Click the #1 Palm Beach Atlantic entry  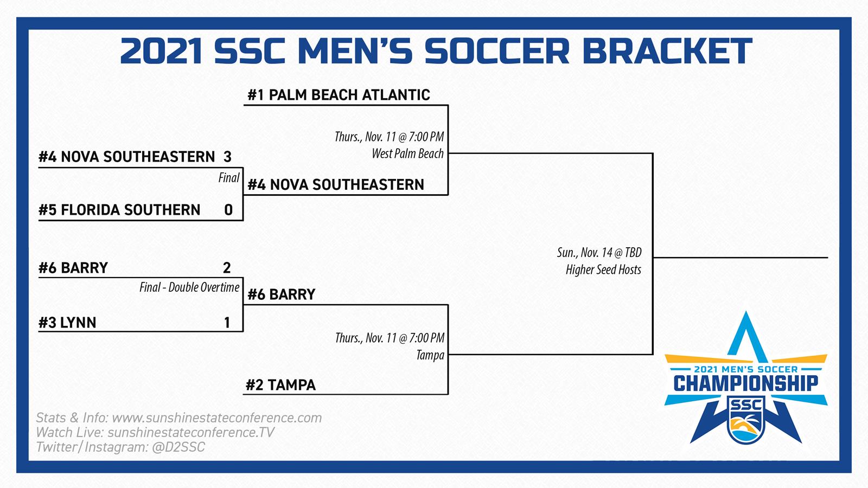(339, 95)
